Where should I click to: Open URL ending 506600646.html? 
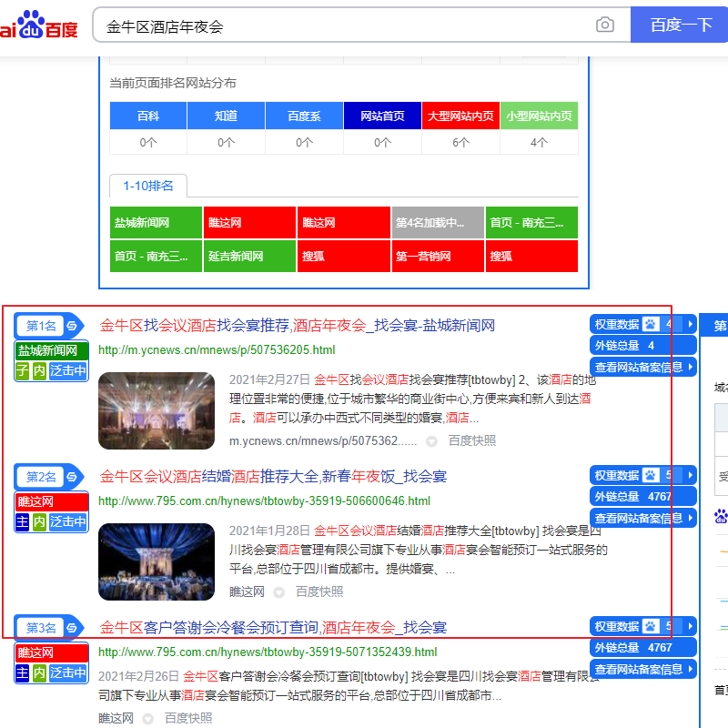tap(264, 501)
